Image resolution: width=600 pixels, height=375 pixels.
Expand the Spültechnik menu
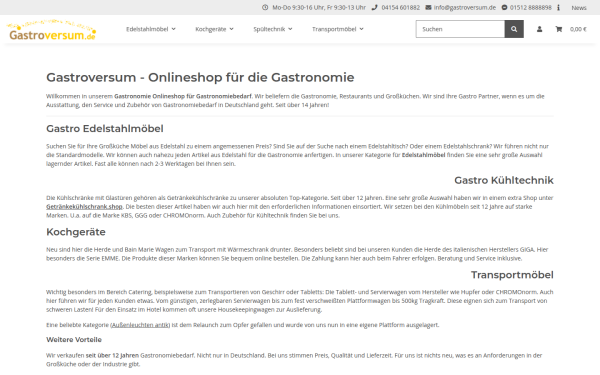[272, 29]
